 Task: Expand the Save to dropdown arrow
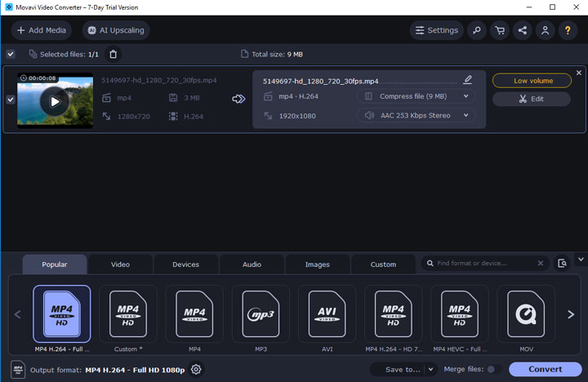coord(430,370)
